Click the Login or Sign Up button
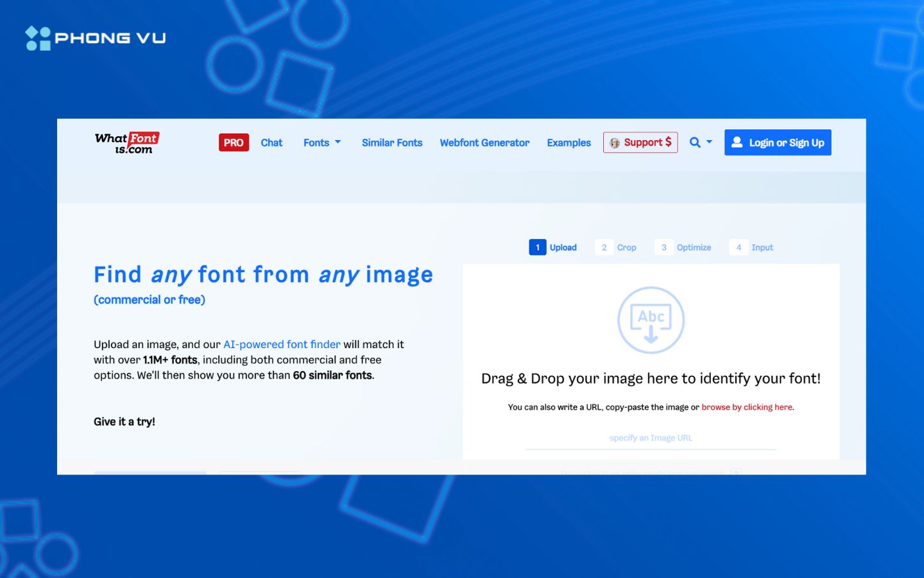Viewport: 924px width, 578px height. 778,142
